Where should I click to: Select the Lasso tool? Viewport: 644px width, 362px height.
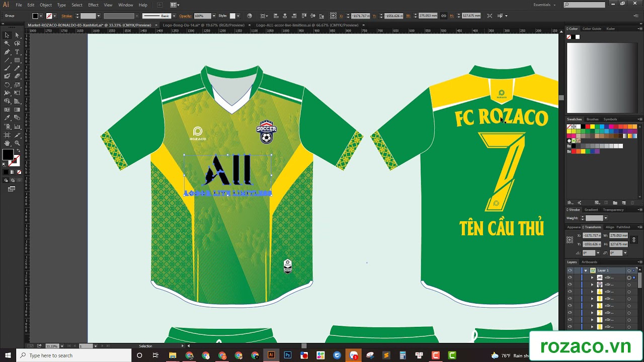click(17, 43)
